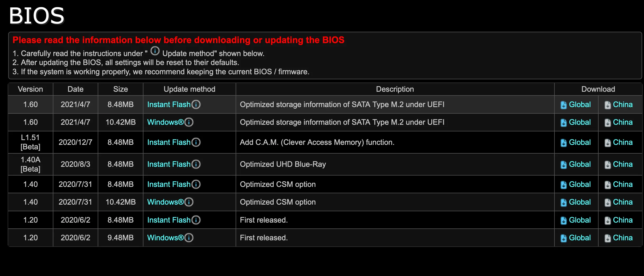
Task: Download Global BIOS 1.20 Instant Flash
Action: pyautogui.click(x=580, y=220)
